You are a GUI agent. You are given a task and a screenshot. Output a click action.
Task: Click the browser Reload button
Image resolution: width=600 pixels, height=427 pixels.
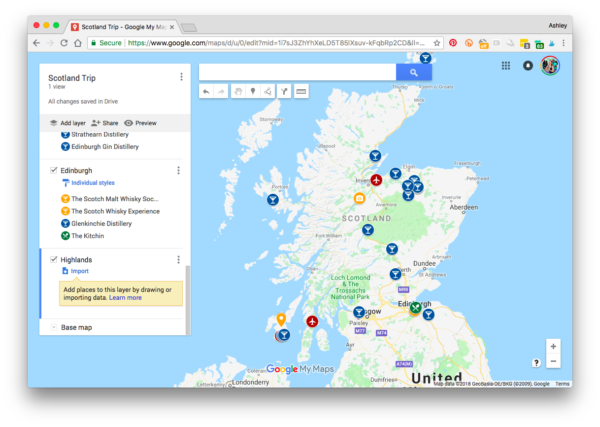64,43
